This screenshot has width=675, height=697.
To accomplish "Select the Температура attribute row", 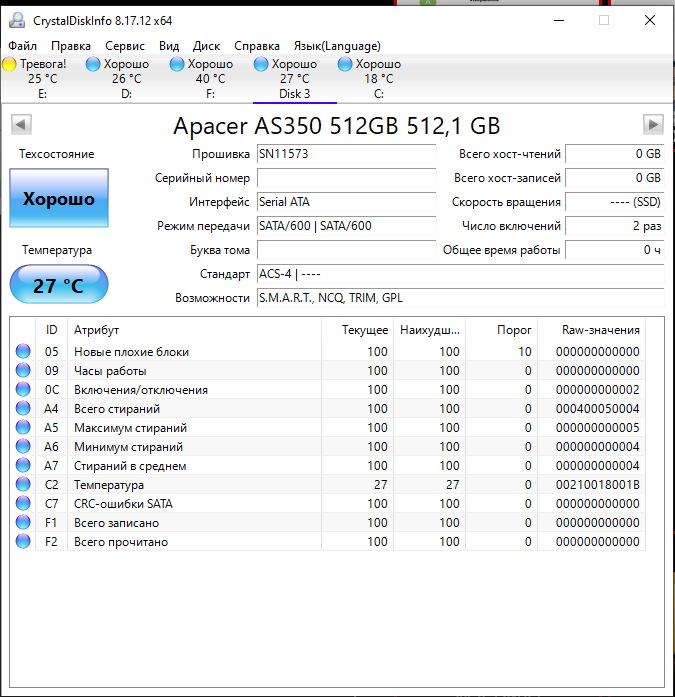I will 328,485.
